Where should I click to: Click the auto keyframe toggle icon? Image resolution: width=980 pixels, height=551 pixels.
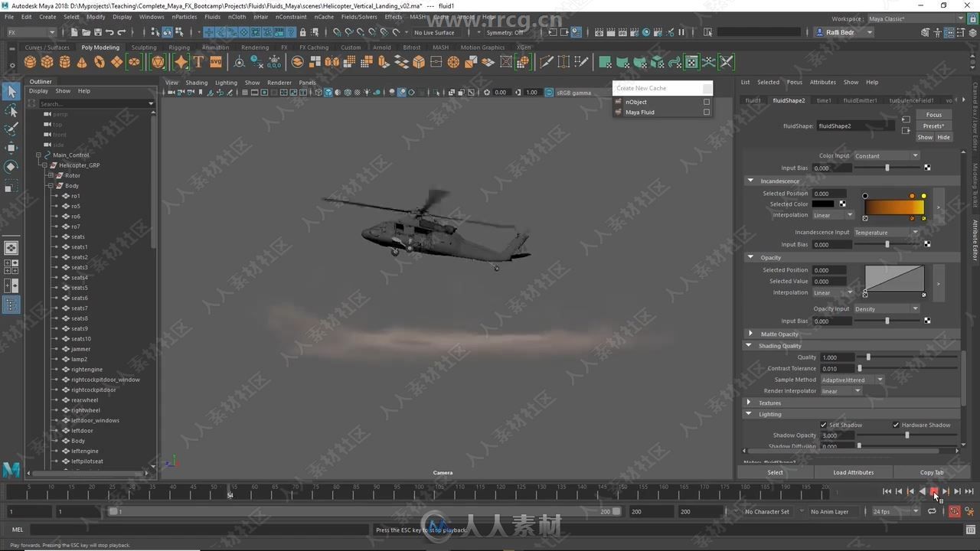point(954,511)
